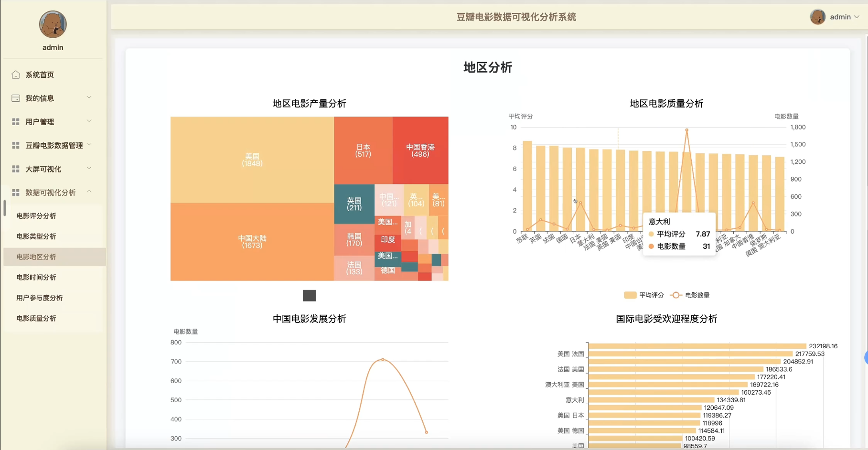Image resolution: width=868 pixels, height=450 pixels.
Task: Toggle 电影数量 legend series
Action: 690,295
